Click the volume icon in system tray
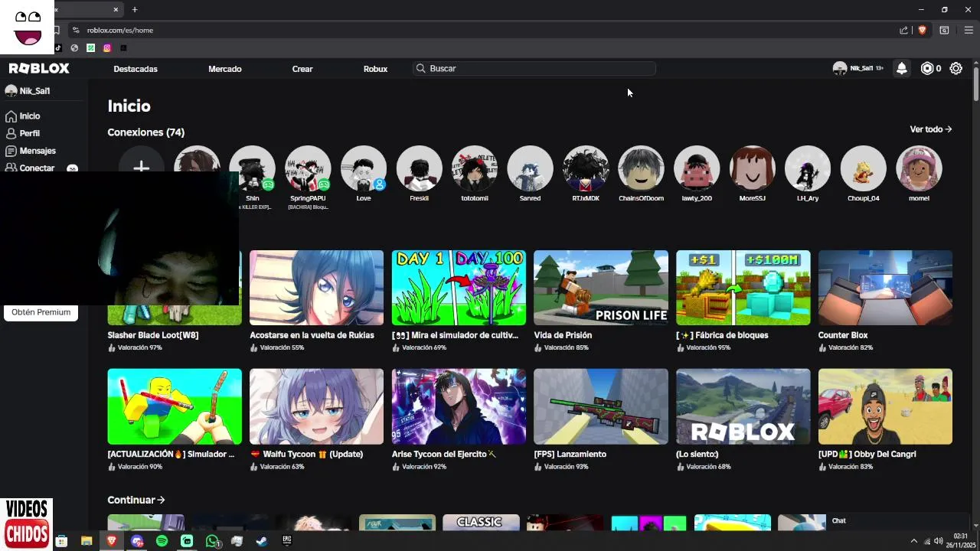 939,541
